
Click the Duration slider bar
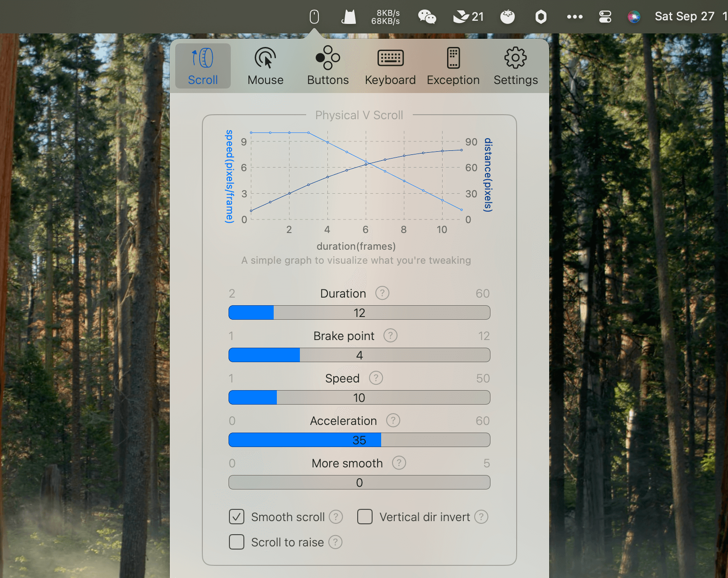tap(359, 312)
